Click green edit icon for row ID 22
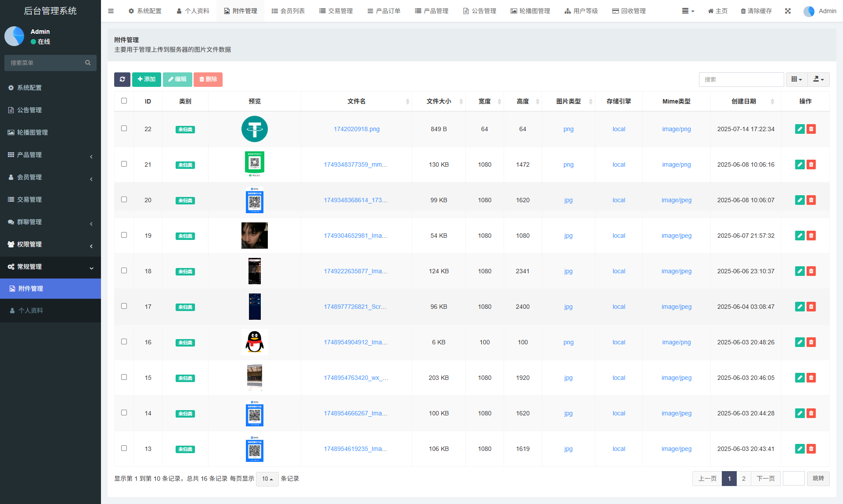The width and height of the screenshot is (843, 504). tap(800, 129)
